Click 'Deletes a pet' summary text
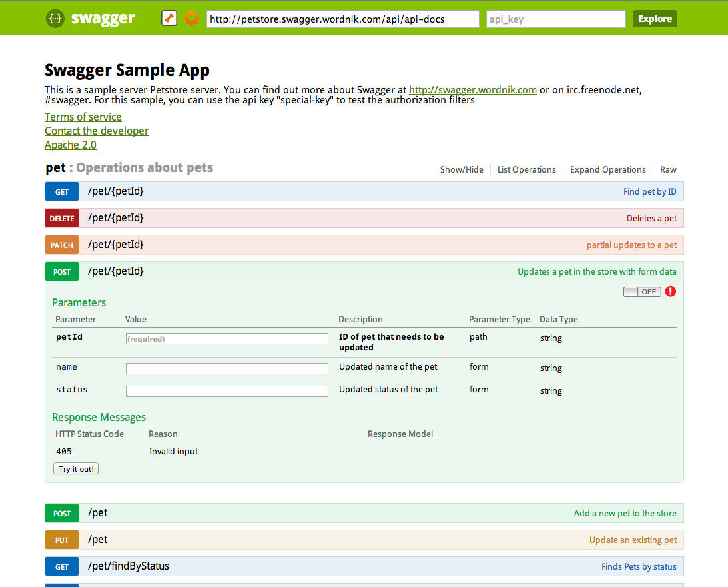Screen dimensions: 728x587 pos(651,219)
